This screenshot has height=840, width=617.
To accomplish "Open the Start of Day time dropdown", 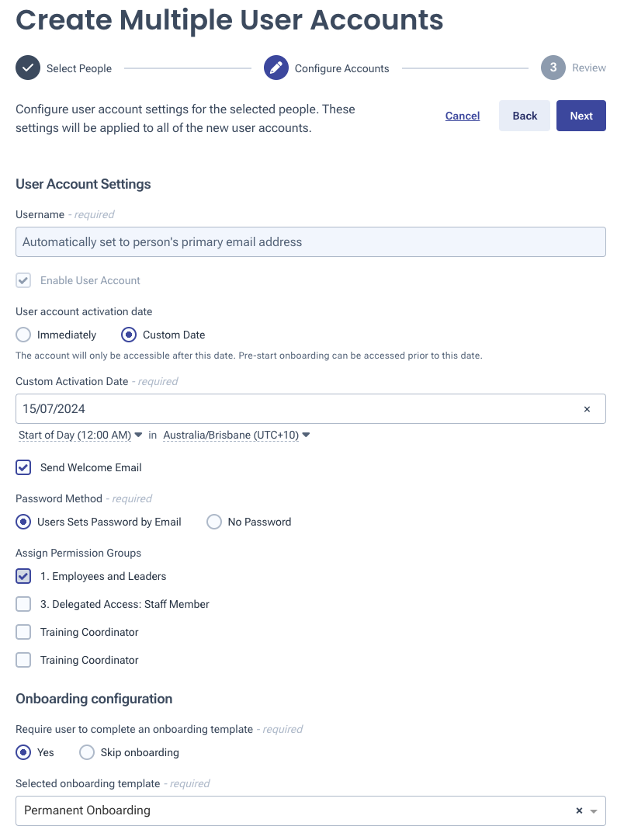I will click(80, 436).
